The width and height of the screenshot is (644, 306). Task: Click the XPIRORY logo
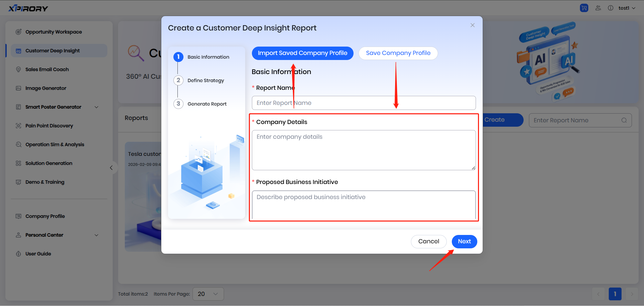(x=28, y=8)
